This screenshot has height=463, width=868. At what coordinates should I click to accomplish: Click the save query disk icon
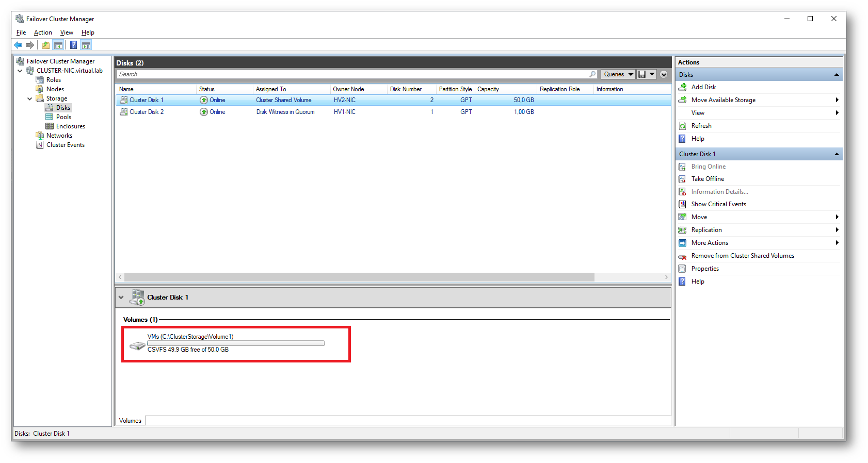tap(642, 74)
